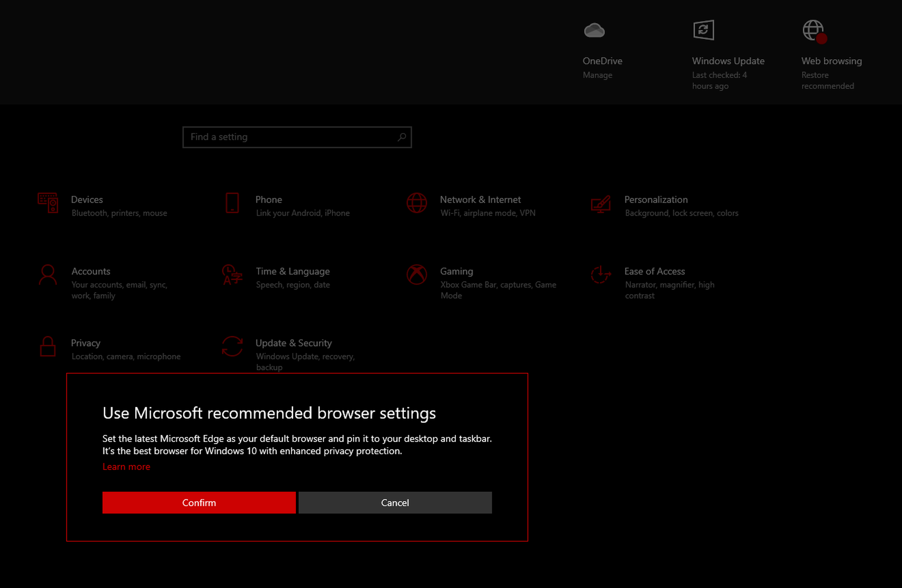The image size is (902, 588).
Task: Click OneDrive Manage text
Action: tap(598, 75)
